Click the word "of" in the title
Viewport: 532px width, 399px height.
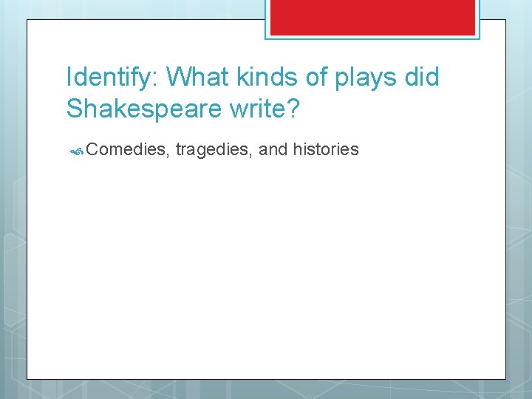click(316, 76)
